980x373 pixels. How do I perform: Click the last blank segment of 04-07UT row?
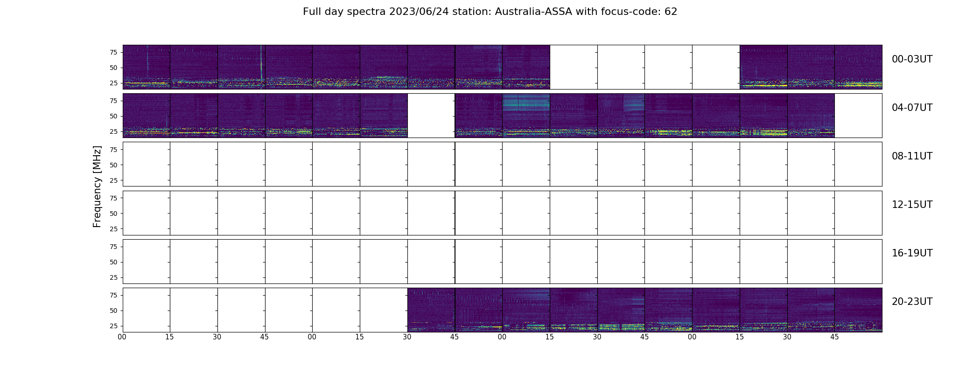coord(858,115)
